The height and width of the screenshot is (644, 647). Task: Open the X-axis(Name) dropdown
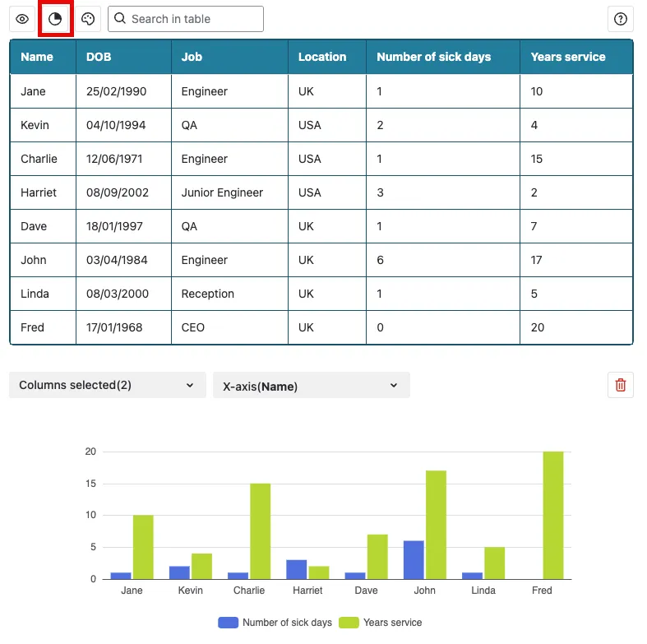pos(312,385)
